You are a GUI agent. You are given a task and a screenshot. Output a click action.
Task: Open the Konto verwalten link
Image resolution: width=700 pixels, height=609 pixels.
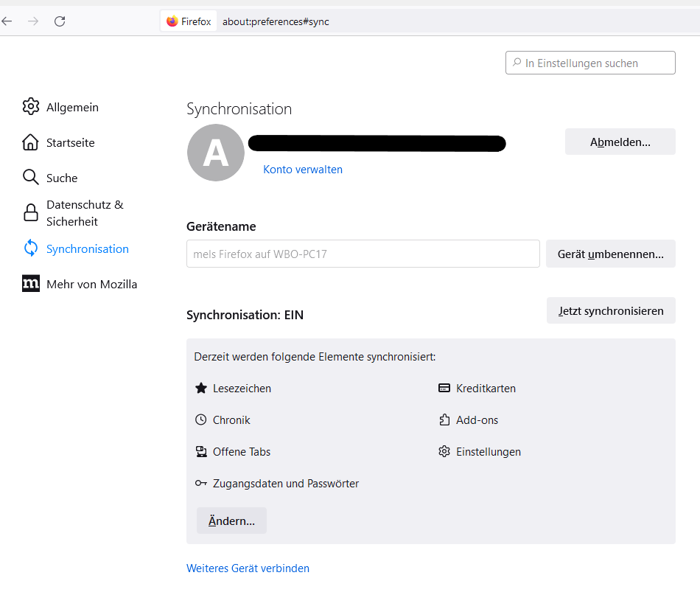click(x=303, y=170)
